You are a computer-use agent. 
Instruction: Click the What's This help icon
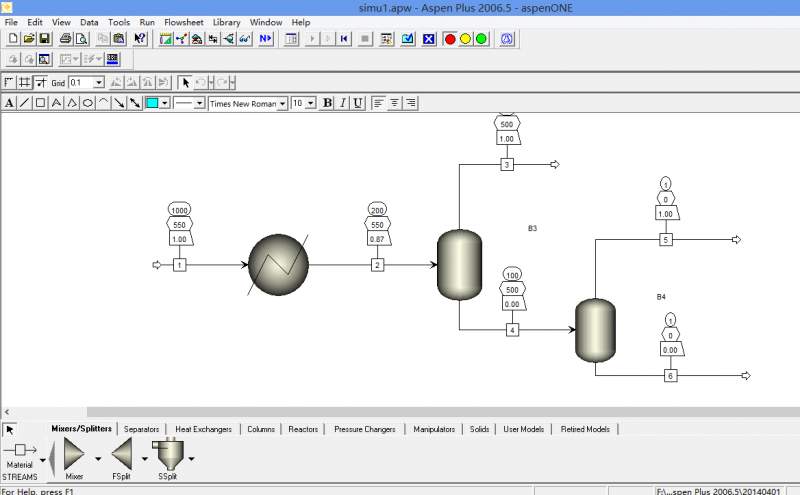[140, 39]
